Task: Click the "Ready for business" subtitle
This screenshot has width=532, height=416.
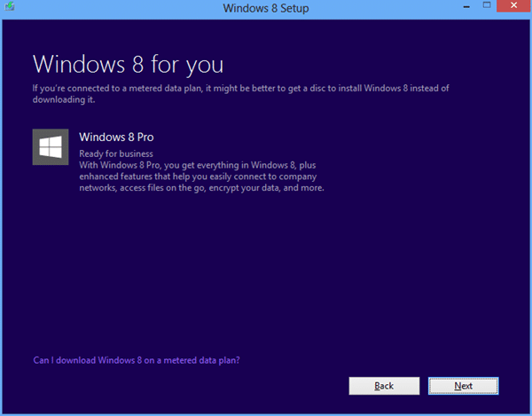Action: pos(116,153)
